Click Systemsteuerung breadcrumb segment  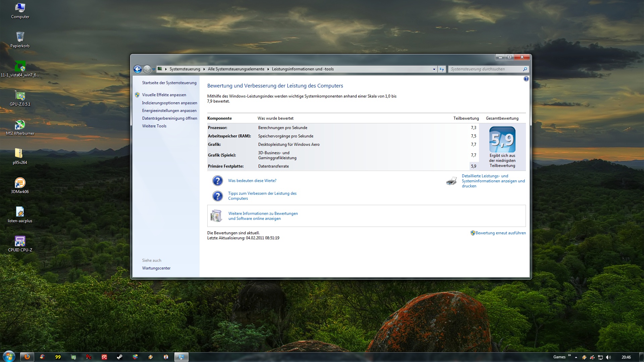pyautogui.click(x=184, y=69)
